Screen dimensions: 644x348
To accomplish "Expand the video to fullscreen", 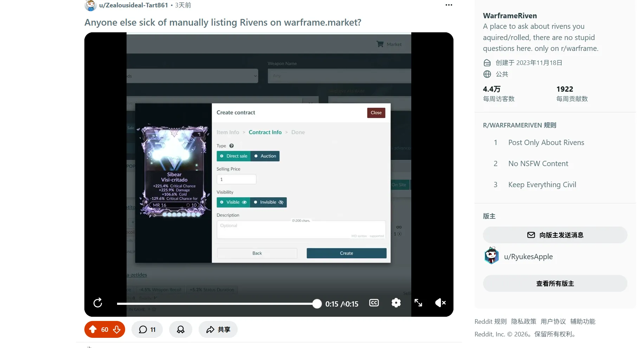I will (x=418, y=303).
